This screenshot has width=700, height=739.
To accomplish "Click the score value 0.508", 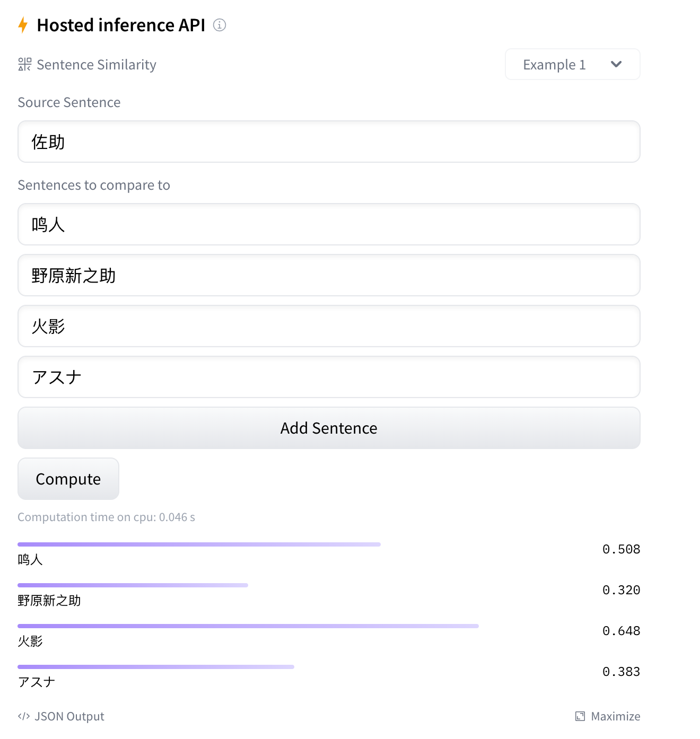I will tap(621, 549).
